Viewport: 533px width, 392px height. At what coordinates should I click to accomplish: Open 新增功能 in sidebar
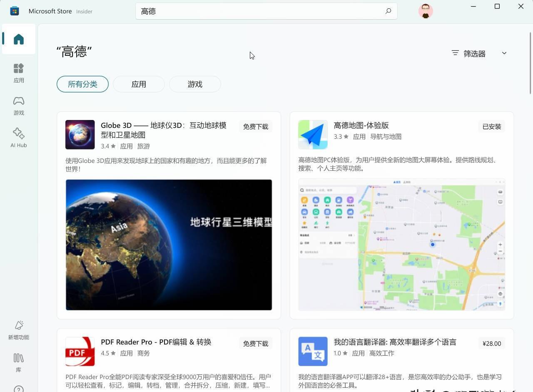click(x=19, y=330)
